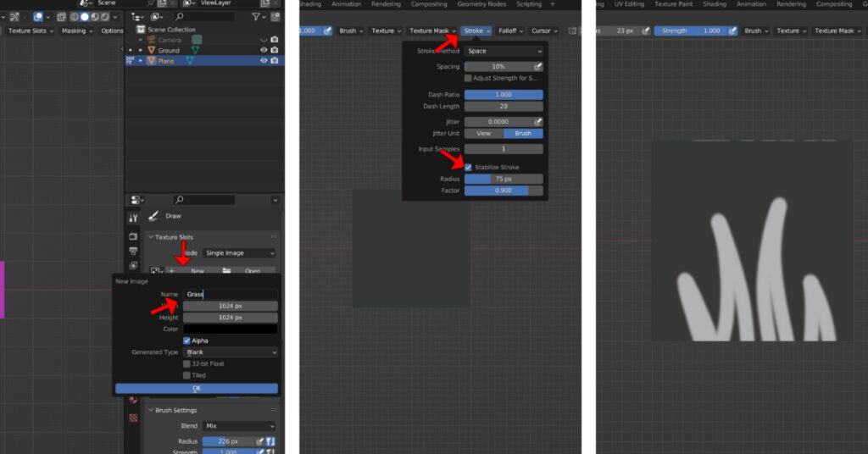The image size is (868, 454).
Task: Switch viewport to Wireframe shading
Action: coord(74,17)
